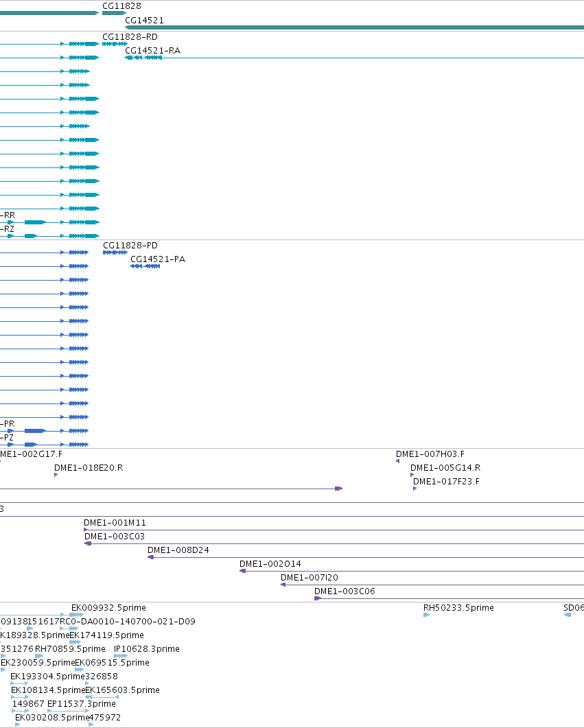
Task: Select the CG11828-PD coding exon glyph
Action: [115, 253]
